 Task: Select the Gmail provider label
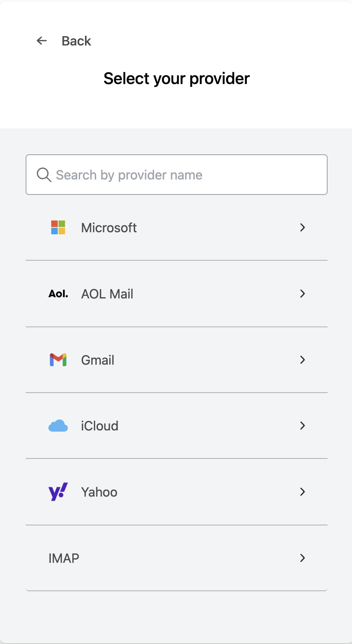click(x=98, y=360)
